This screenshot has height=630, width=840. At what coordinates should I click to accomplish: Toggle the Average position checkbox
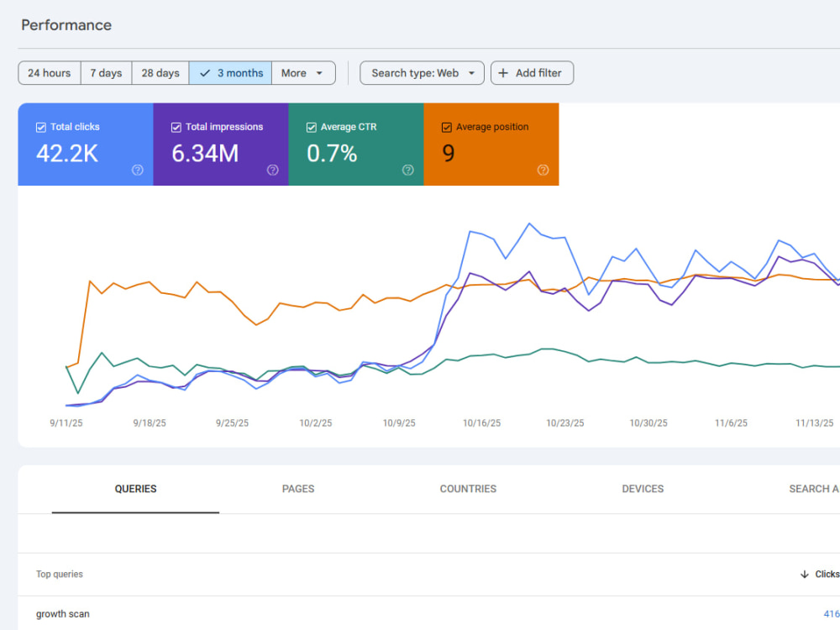pos(446,127)
